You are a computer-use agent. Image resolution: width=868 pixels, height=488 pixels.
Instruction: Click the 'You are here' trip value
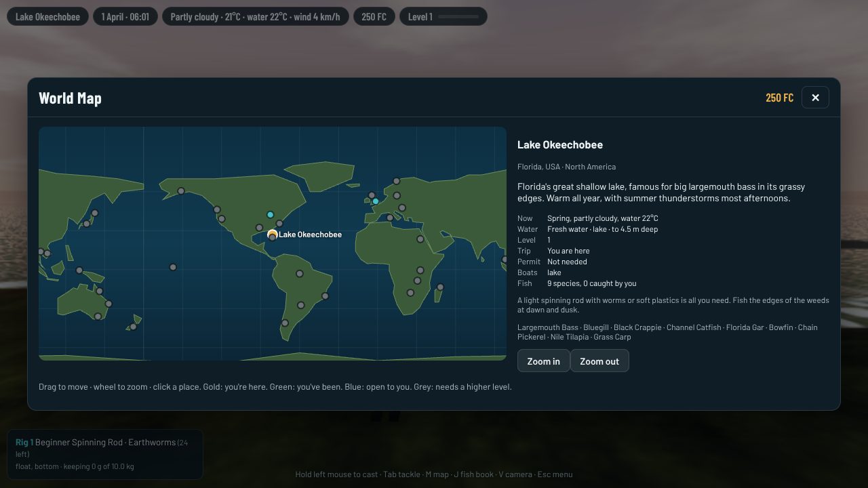pos(569,251)
